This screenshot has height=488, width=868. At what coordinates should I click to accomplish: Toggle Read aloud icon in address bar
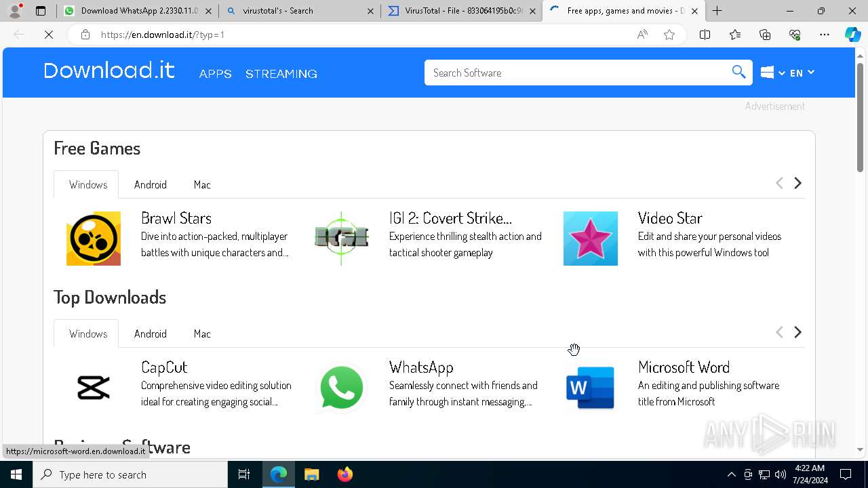642,35
